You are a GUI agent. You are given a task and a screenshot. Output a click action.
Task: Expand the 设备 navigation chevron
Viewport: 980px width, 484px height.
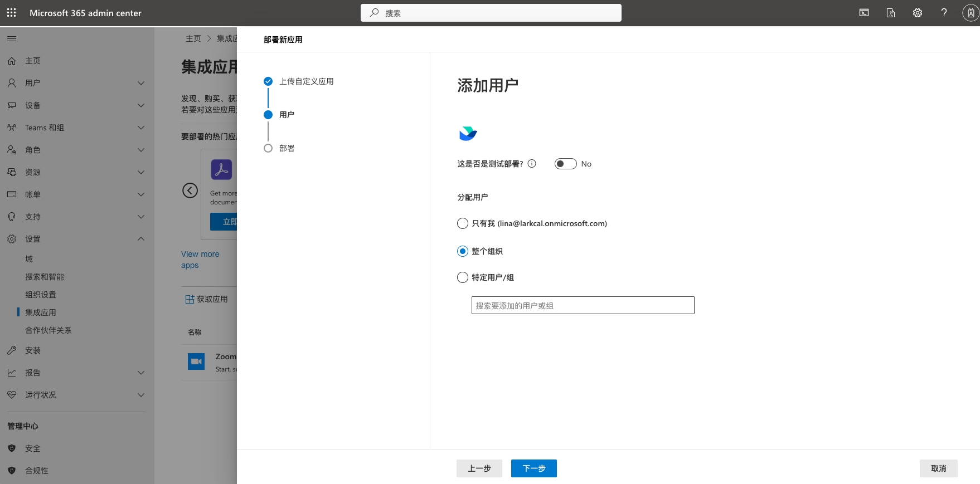click(141, 105)
